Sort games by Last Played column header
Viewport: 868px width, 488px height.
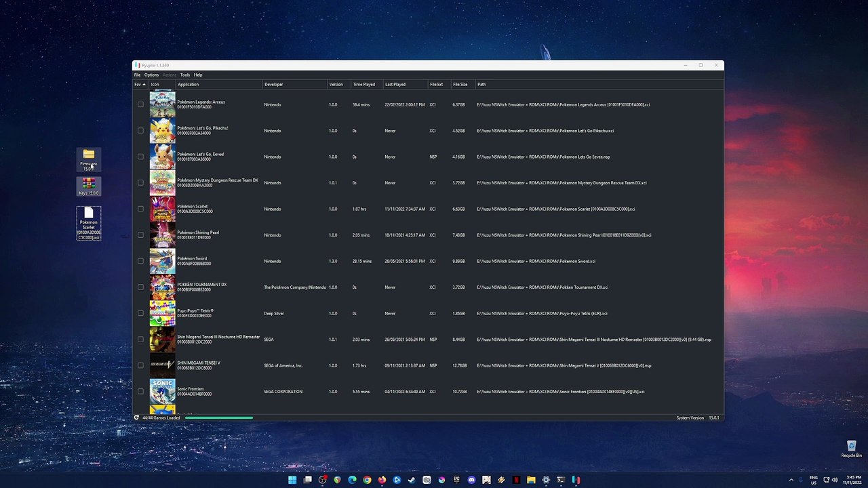406,84
